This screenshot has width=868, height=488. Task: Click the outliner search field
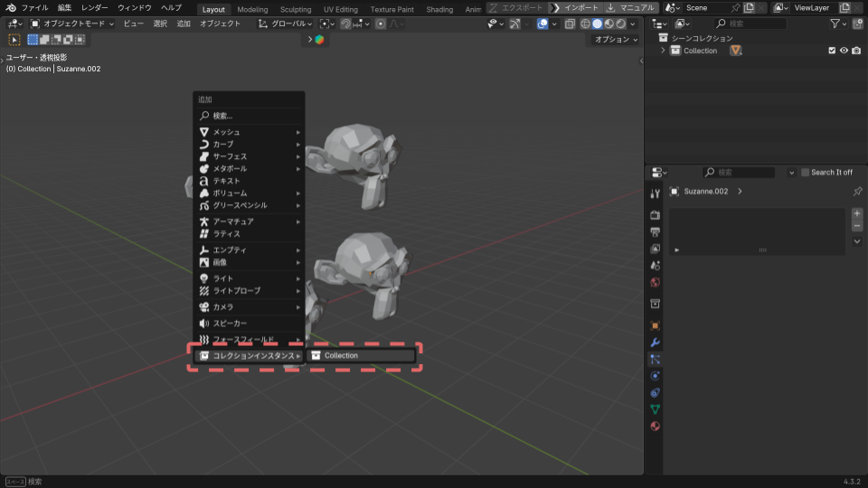pyautogui.click(x=750, y=23)
